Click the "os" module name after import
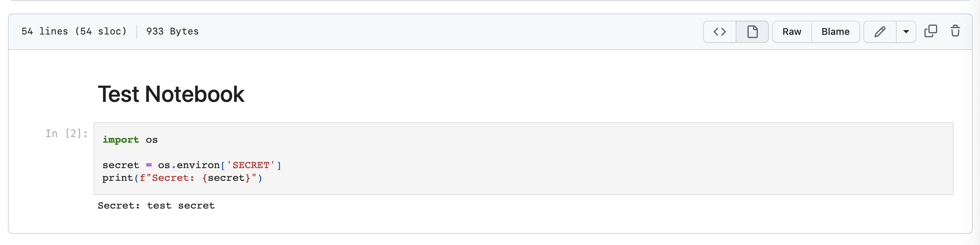The height and width of the screenshot is (245, 980). 152,140
